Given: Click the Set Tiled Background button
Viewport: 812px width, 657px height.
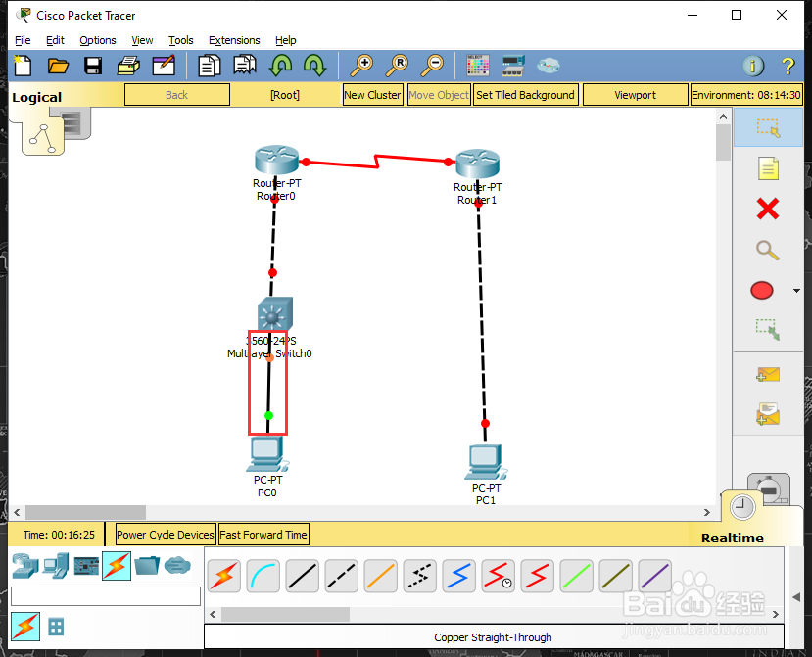Looking at the screenshot, I should click(525, 95).
